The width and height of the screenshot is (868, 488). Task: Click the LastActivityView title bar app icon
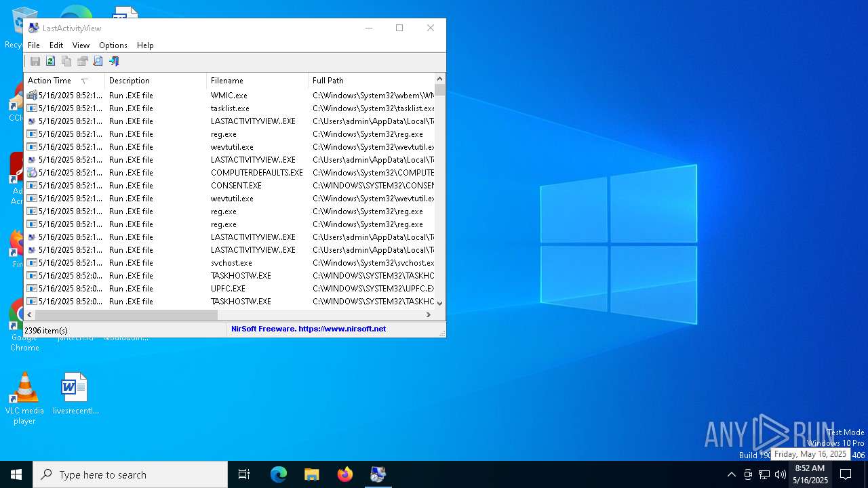33,28
